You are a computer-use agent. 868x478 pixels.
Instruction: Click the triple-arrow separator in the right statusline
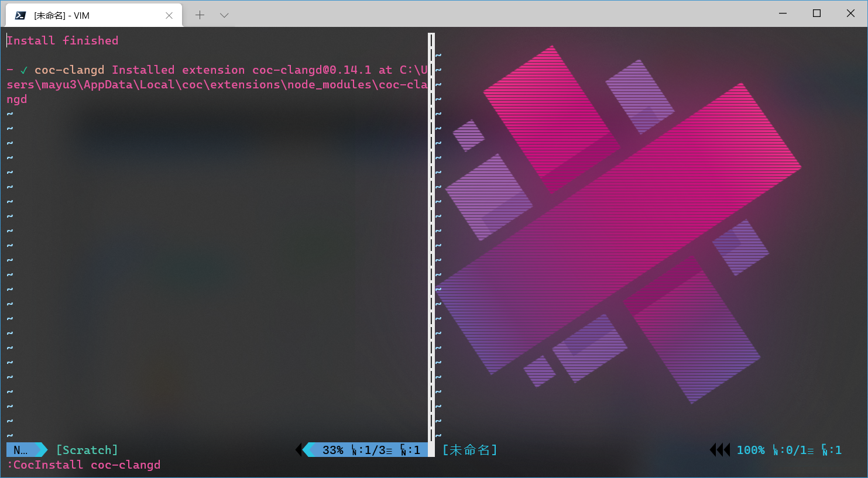point(720,450)
